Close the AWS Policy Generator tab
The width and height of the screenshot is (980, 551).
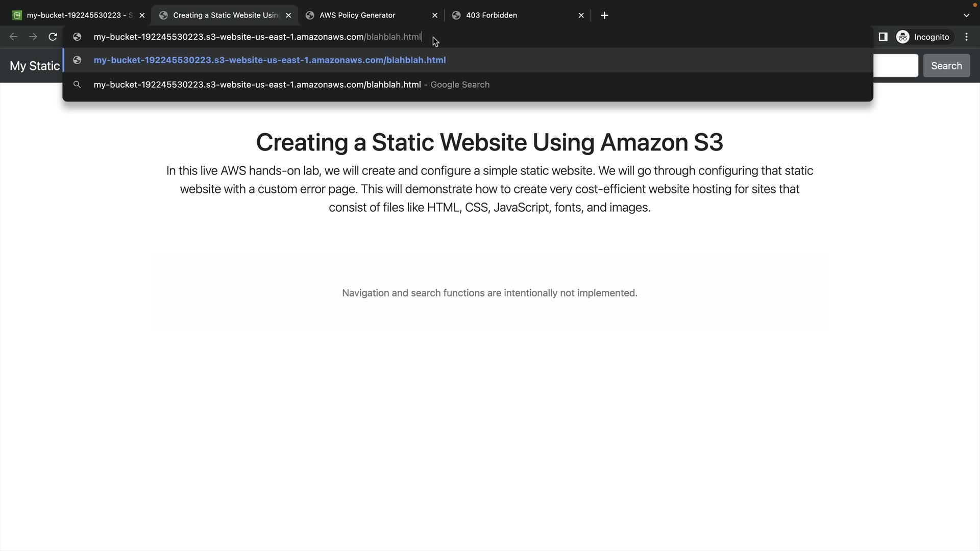point(435,15)
